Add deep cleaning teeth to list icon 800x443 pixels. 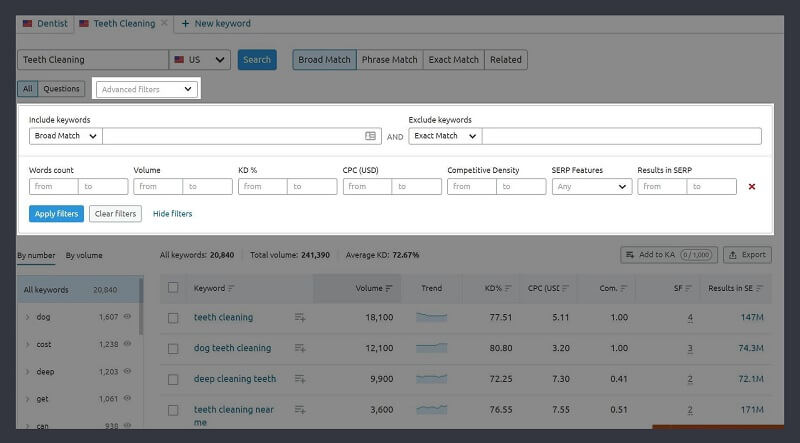[300, 379]
